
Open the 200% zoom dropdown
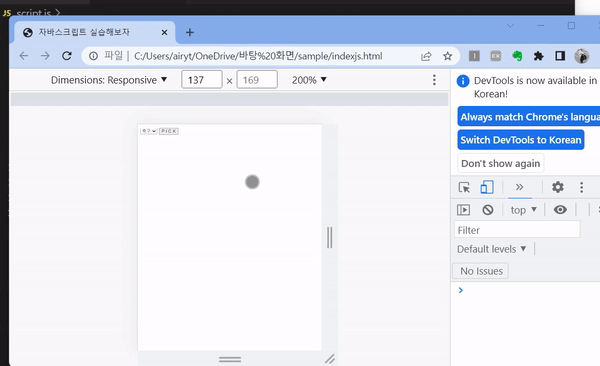tap(309, 80)
